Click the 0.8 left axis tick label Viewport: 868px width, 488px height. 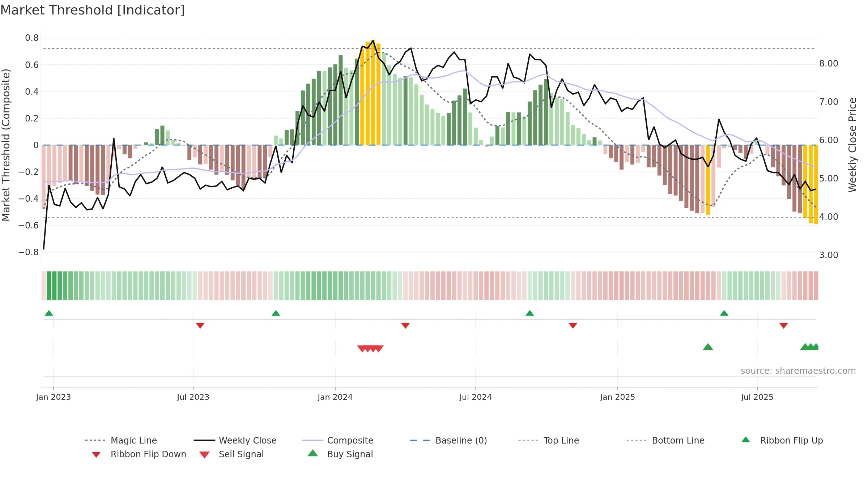click(32, 38)
